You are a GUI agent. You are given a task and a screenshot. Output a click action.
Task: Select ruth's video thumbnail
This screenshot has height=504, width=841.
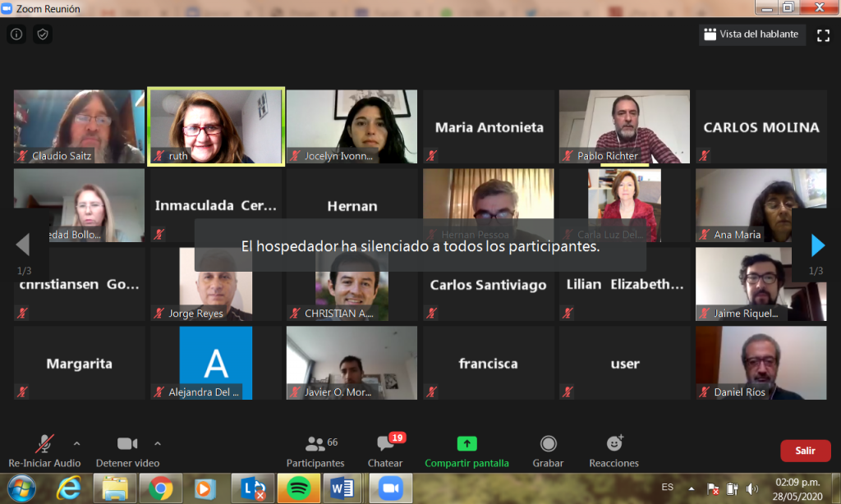(x=217, y=126)
